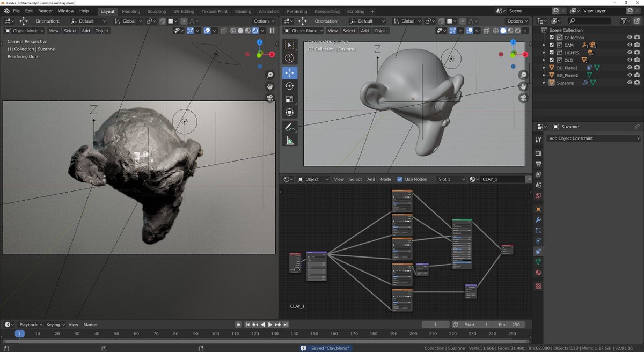644x352 pixels.
Task: Click the camera view icon in left viewport
Action: click(270, 98)
